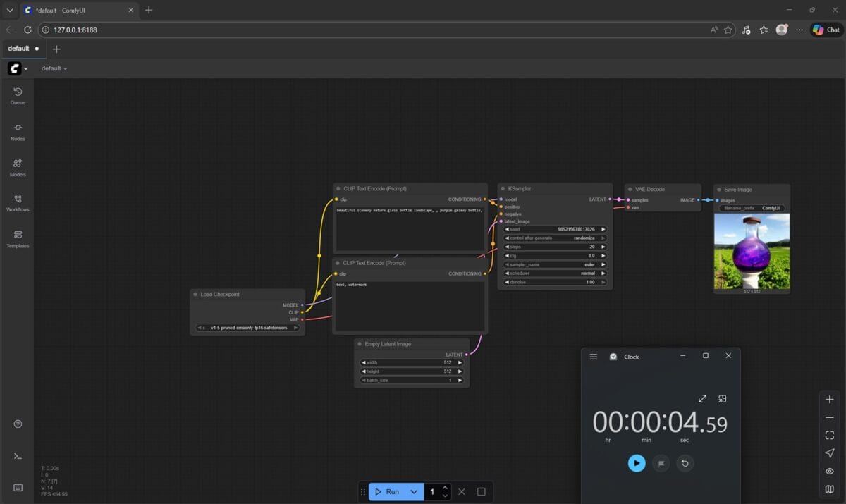Open the sampler_name euler selector
The image size is (846, 504).
[x=555, y=264]
